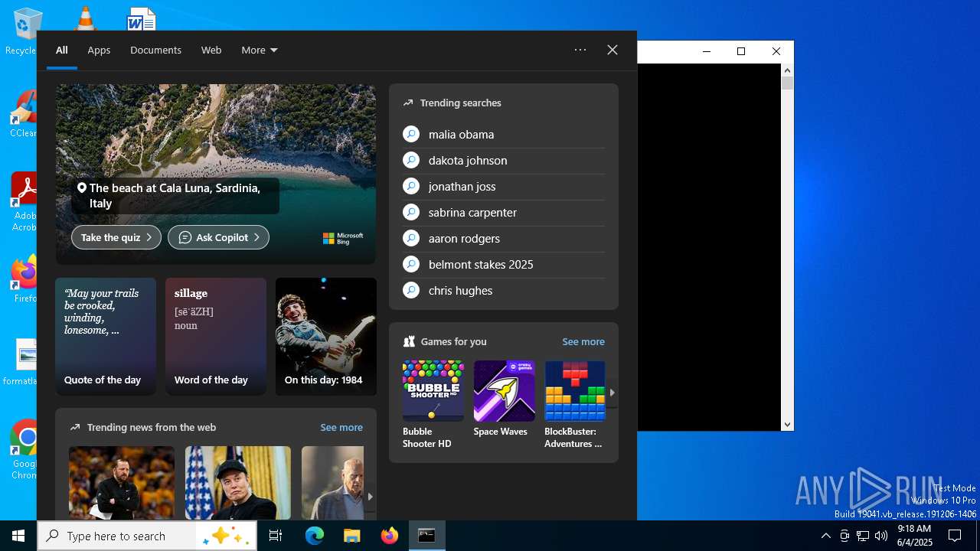Screen dimensions: 980x551
Task: Search trending term aaron rodgers
Action: tap(504, 239)
